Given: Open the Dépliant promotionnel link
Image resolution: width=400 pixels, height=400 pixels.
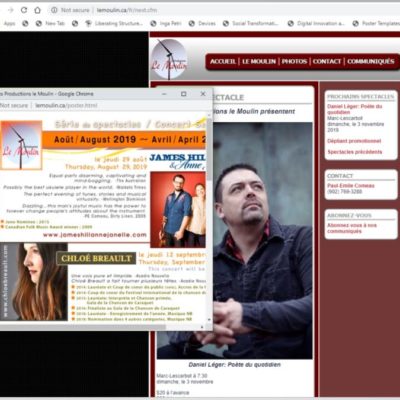Looking at the screenshot, I should coord(354,141).
